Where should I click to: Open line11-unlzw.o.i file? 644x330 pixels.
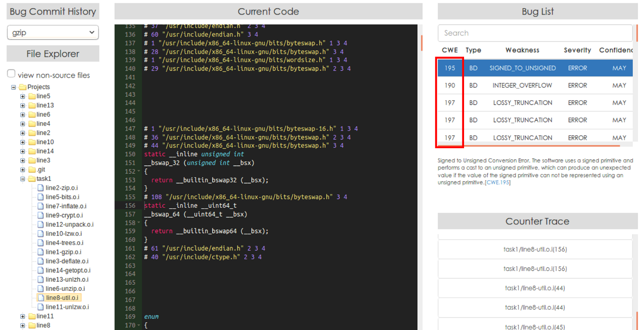[67, 307]
